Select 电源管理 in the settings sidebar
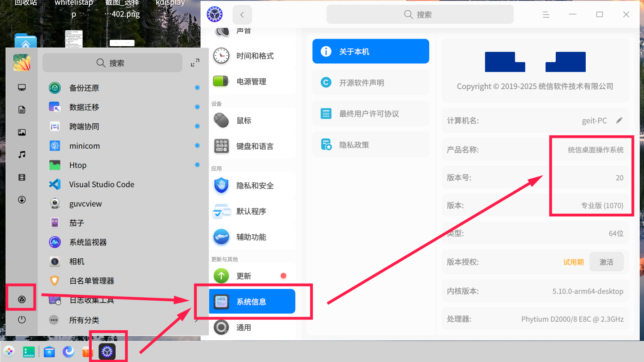 tap(222, 81)
